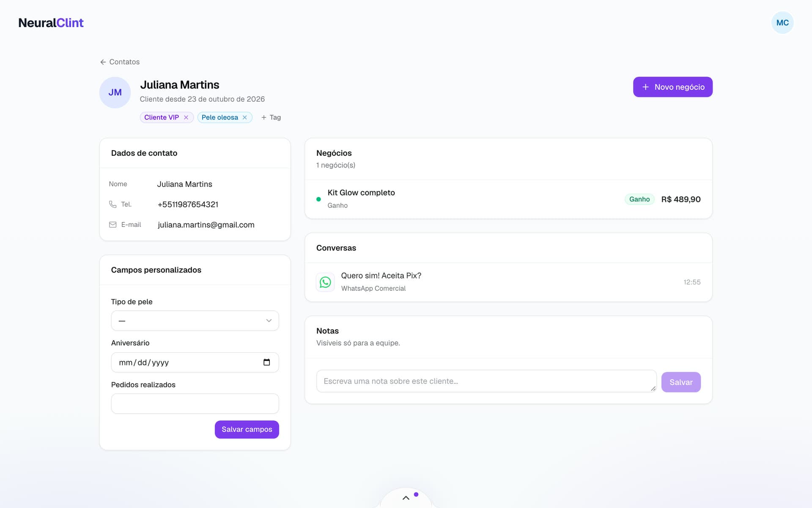812x508 pixels.
Task: Focus the note textarea
Action: tap(486, 381)
